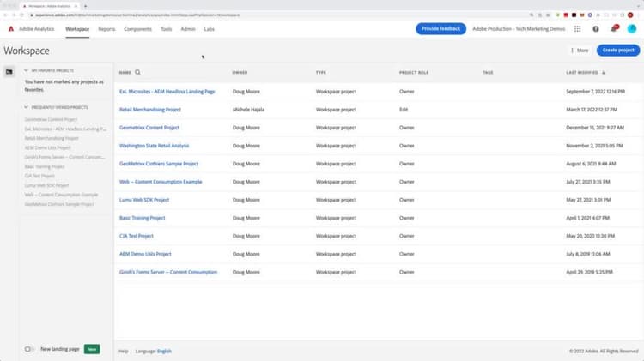Select CJA Test Project in sidebar

point(39,176)
